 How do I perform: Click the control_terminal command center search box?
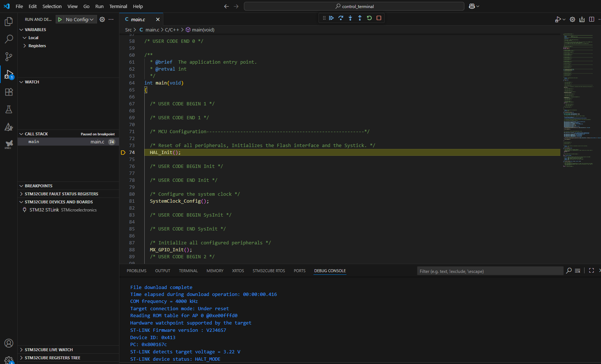point(354,6)
